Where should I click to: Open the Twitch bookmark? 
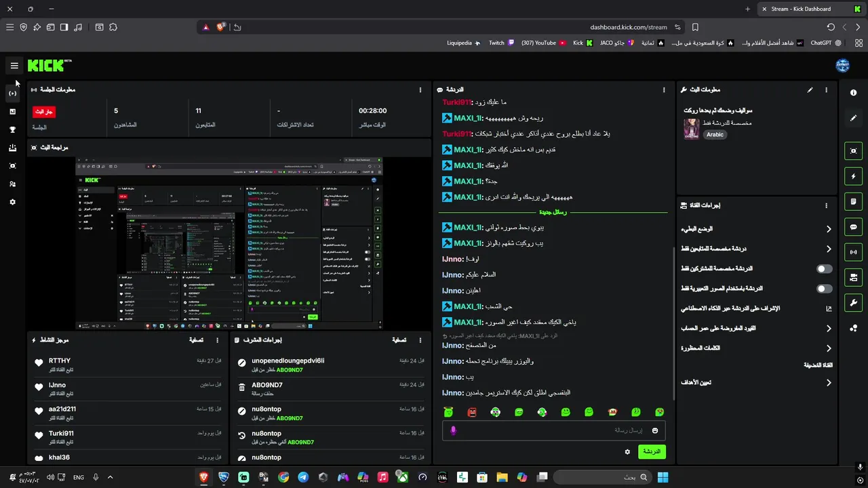coord(501,43)
